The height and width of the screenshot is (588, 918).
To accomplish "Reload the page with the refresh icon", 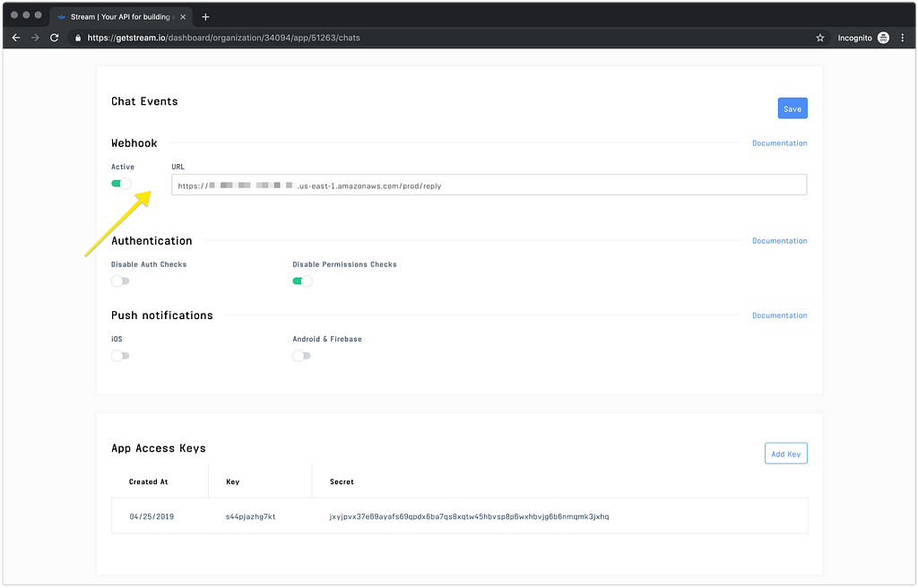I will (55, 38).
